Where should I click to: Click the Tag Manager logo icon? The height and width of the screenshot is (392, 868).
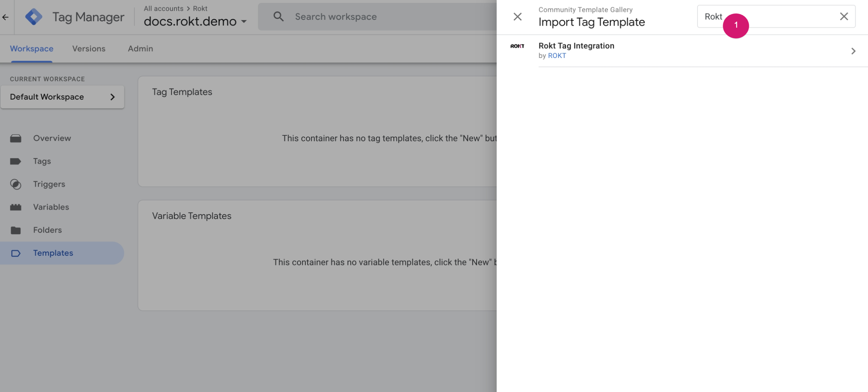coord(34,17)
